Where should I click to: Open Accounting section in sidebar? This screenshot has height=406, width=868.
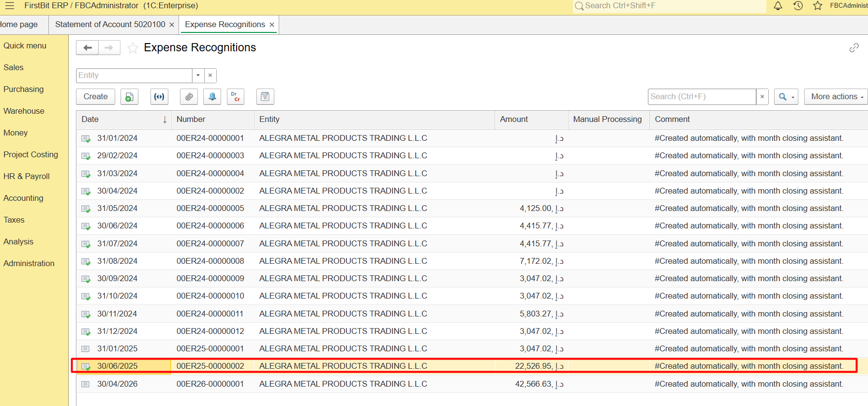point(23,198)
